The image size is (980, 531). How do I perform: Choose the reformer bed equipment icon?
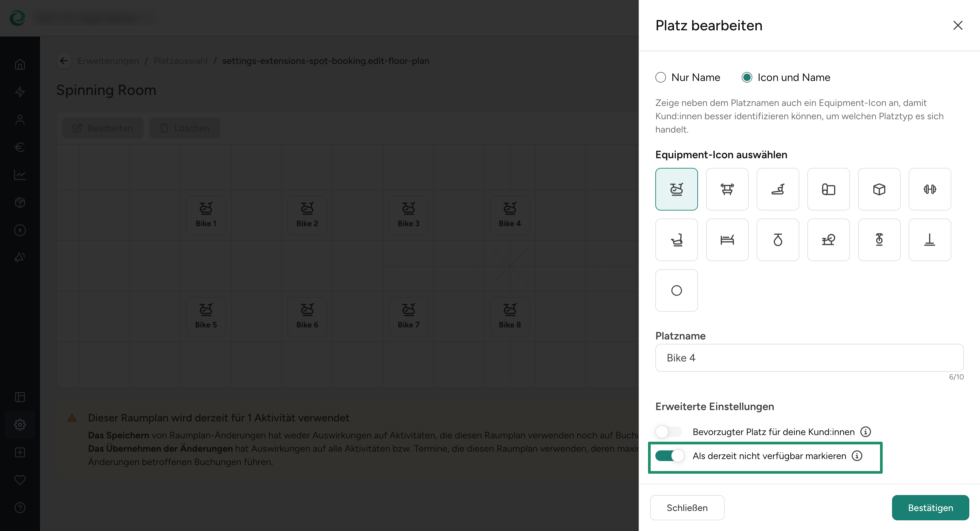(727, 240)
